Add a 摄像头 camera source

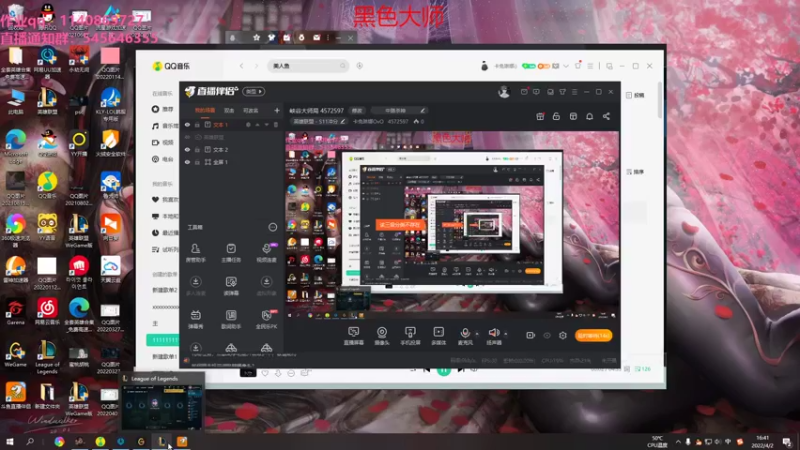pyautogui.click(x=382, y=336)
